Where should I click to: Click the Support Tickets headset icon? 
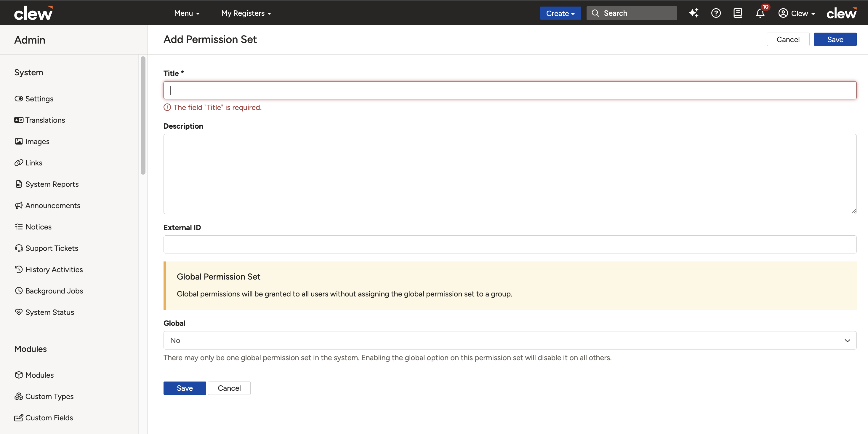(x=19, y=248)
